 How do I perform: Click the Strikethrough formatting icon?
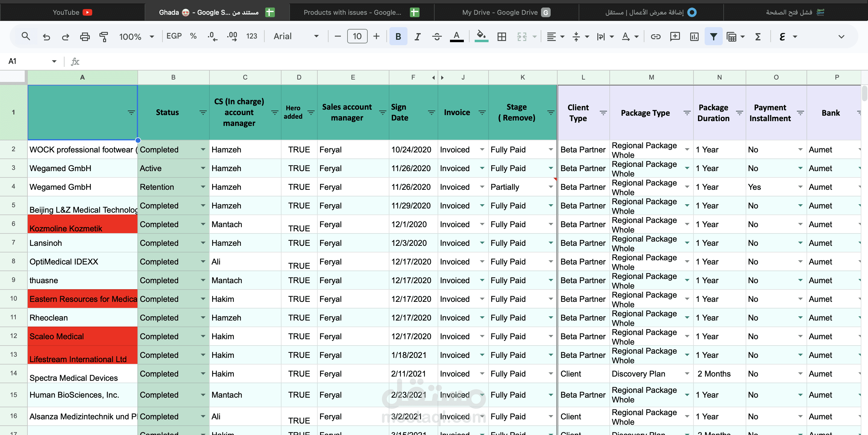(437, 36)
